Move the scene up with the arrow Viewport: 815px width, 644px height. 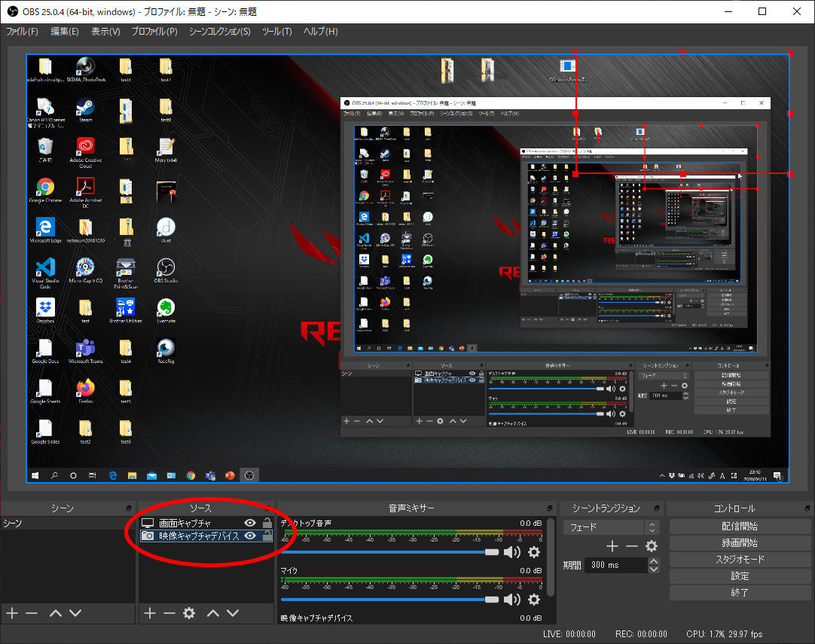tap(56, 613)
